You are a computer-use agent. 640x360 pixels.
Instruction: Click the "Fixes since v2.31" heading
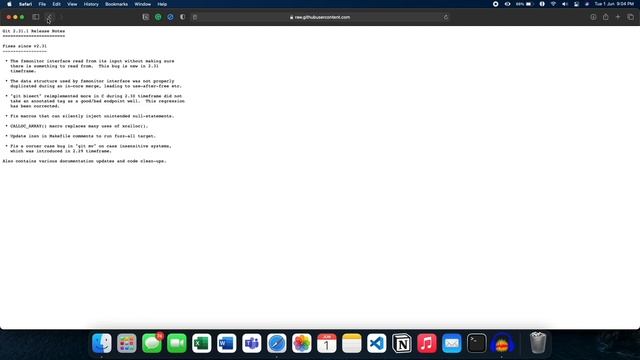(24, 46)
